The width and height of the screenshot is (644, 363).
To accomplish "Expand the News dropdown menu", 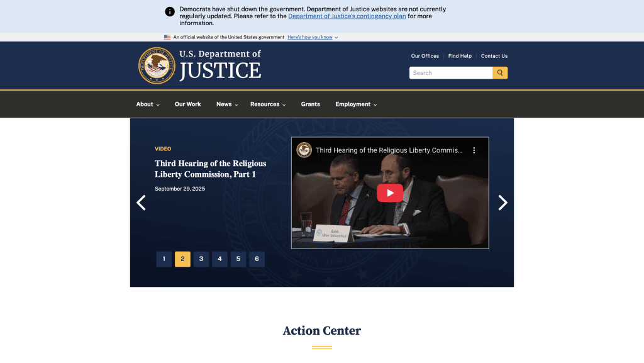I will coord(227,104).
